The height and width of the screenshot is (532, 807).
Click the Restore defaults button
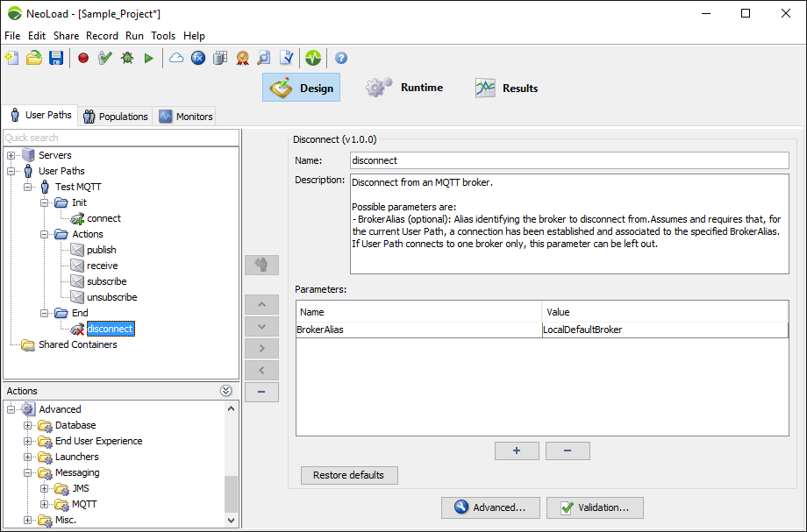pyautogui.click(x=349, y=475)
